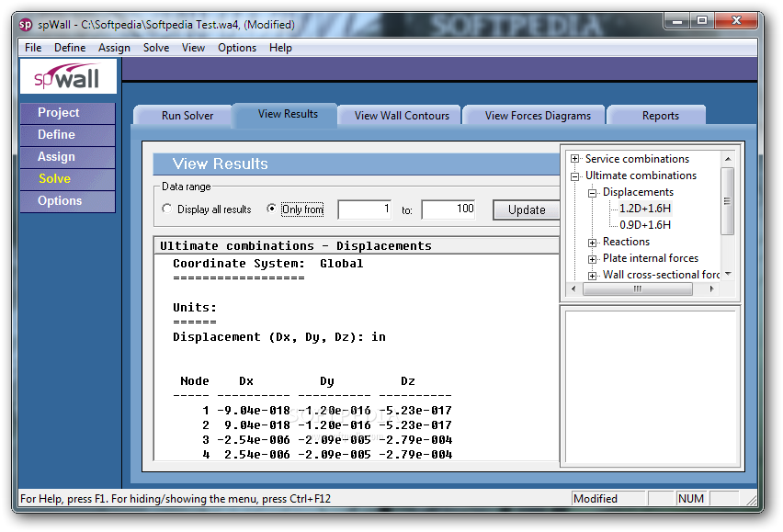The height and width of the screenshot is (532, 783).
Task: Select the Wall cross-sectional forces item
Action: click(x=661, y=275)
